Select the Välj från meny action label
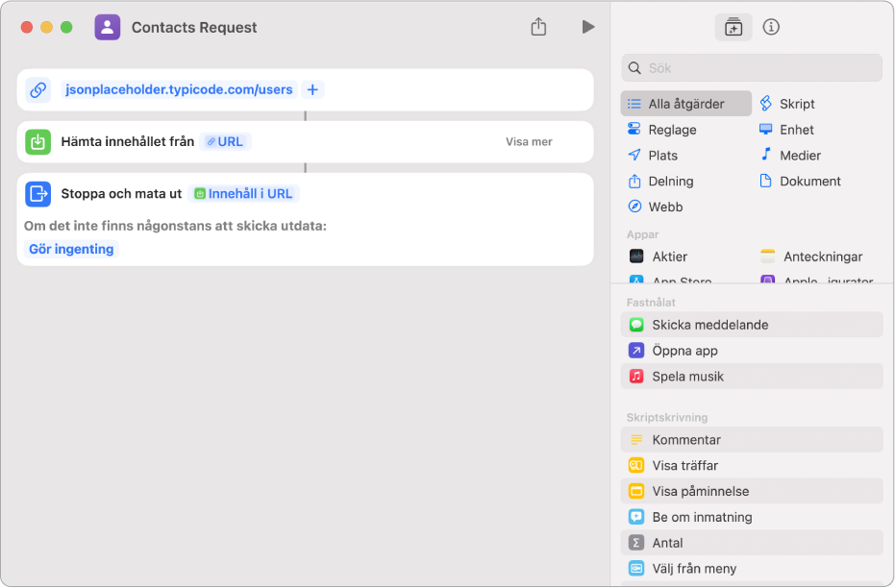The height and width of the screenshot is (588, 895). tap(694, 569)
